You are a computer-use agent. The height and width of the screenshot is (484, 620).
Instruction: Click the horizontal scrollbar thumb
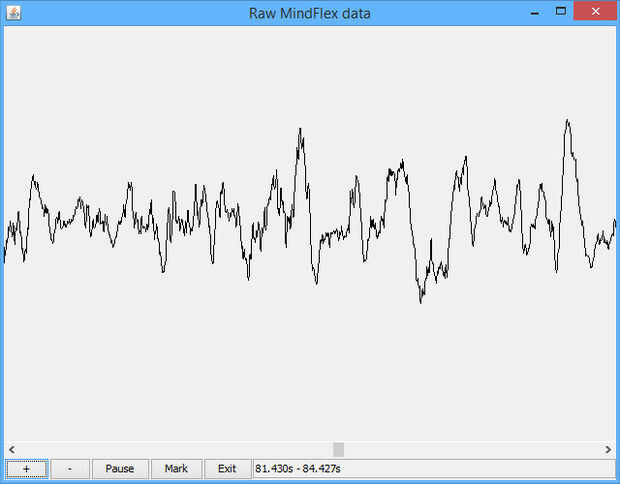338,450
